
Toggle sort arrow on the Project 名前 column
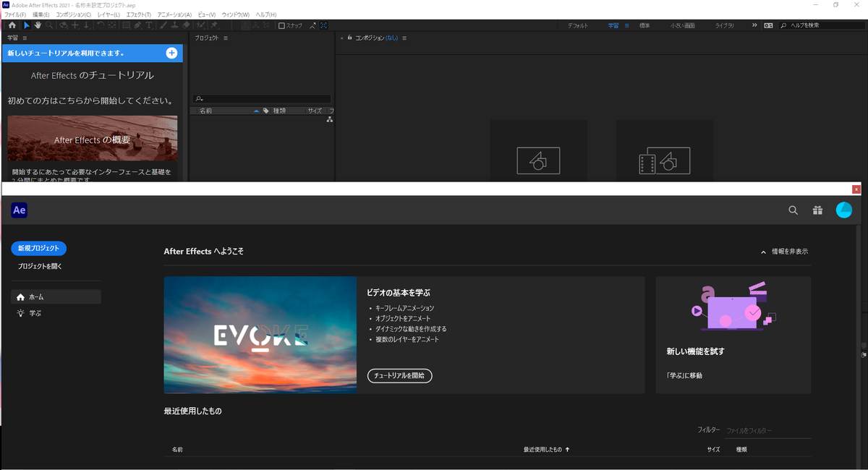pyautogui.click(x=256, y=111)
